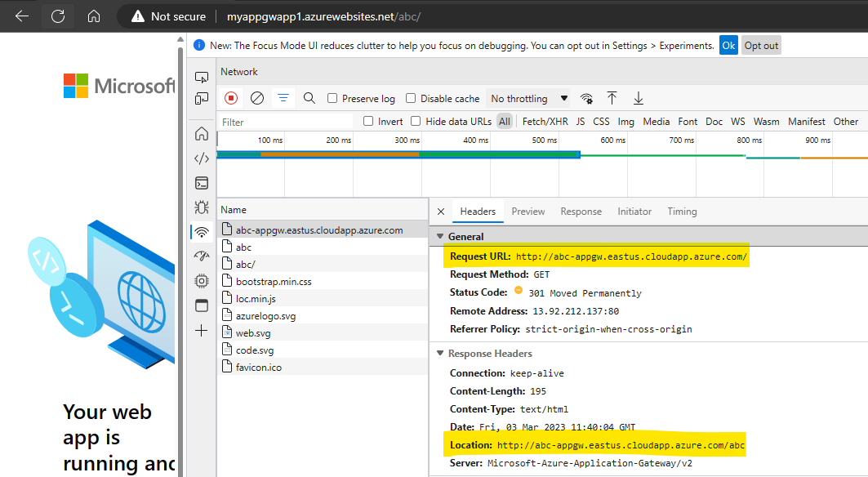Add more tools with plus icon
The width and height of the screenshot is (868, 477).
202,331
